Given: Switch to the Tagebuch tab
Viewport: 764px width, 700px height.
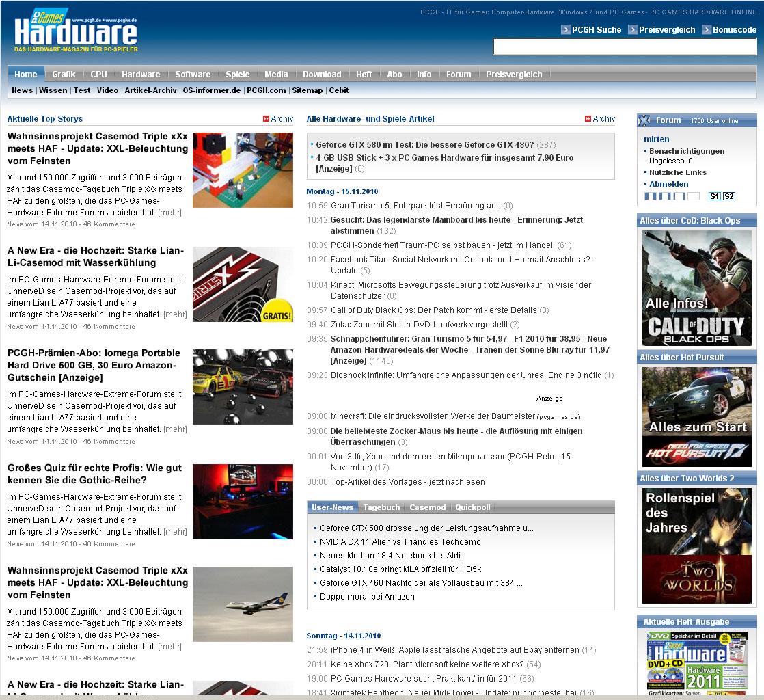Looking at the screenshot, I should click(x=381, y=507).
